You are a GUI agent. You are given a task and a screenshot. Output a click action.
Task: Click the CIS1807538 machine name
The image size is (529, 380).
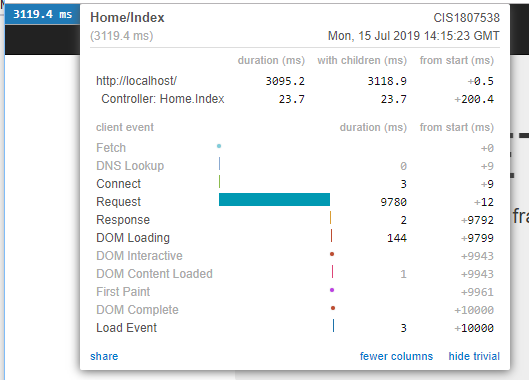click(466, 18)
